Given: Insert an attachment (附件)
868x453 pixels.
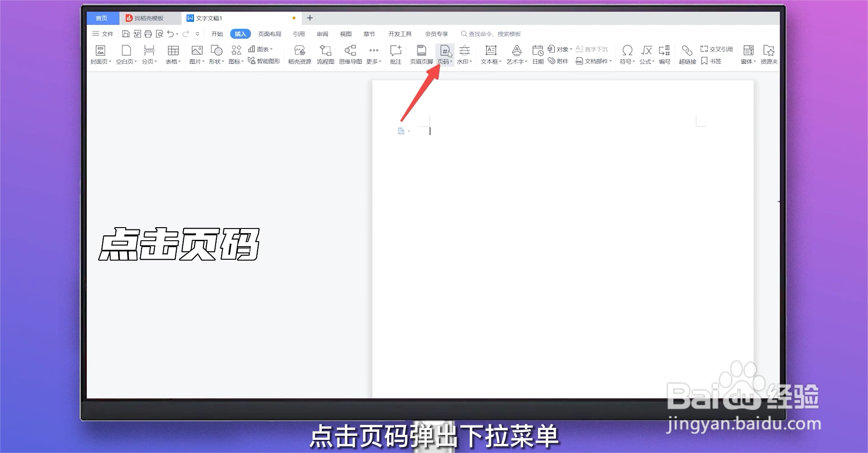Looking at the screenshot, I should (x=558, y=61).
